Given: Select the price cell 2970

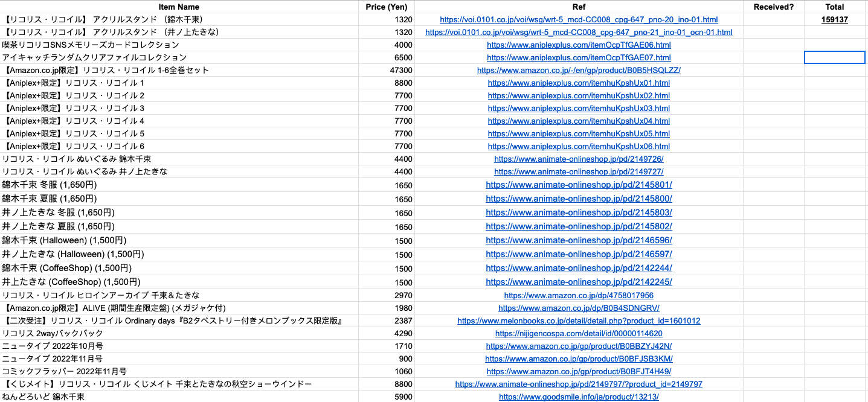Looking at the screenshot, I should point(387,296).
